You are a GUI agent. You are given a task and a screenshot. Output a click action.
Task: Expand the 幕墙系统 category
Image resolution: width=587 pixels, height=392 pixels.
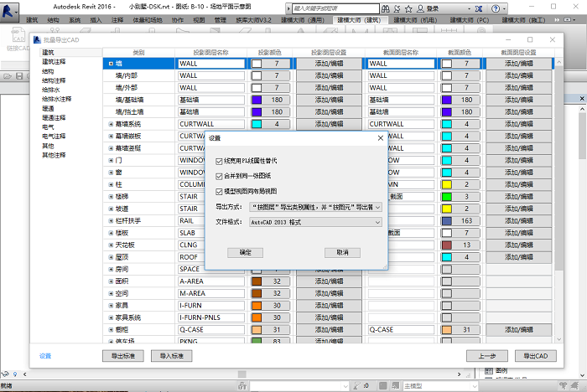click(111, 124)
